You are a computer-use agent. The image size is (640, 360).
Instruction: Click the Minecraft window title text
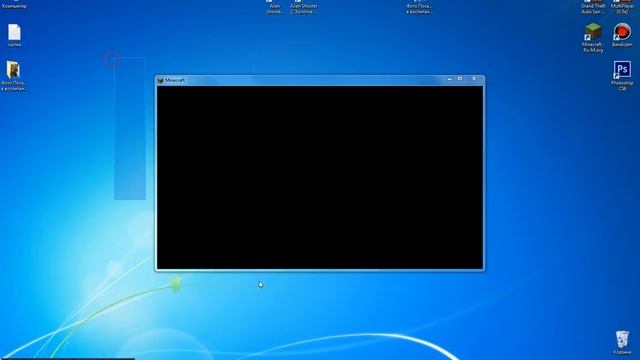[x=175, y=80]
